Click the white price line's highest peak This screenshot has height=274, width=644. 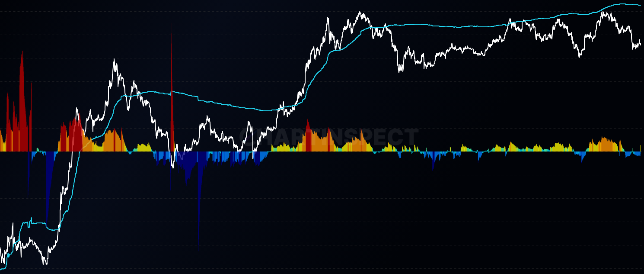[x=360, y=13]
